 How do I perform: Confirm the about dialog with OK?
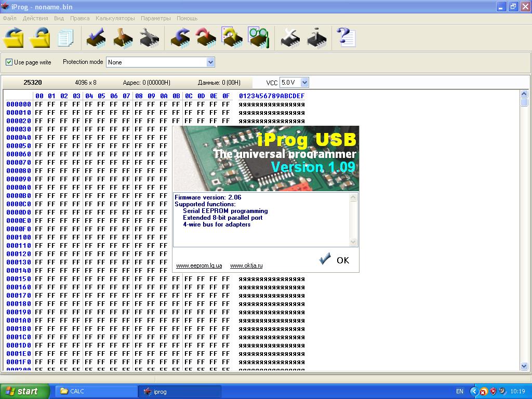[335, 260]
